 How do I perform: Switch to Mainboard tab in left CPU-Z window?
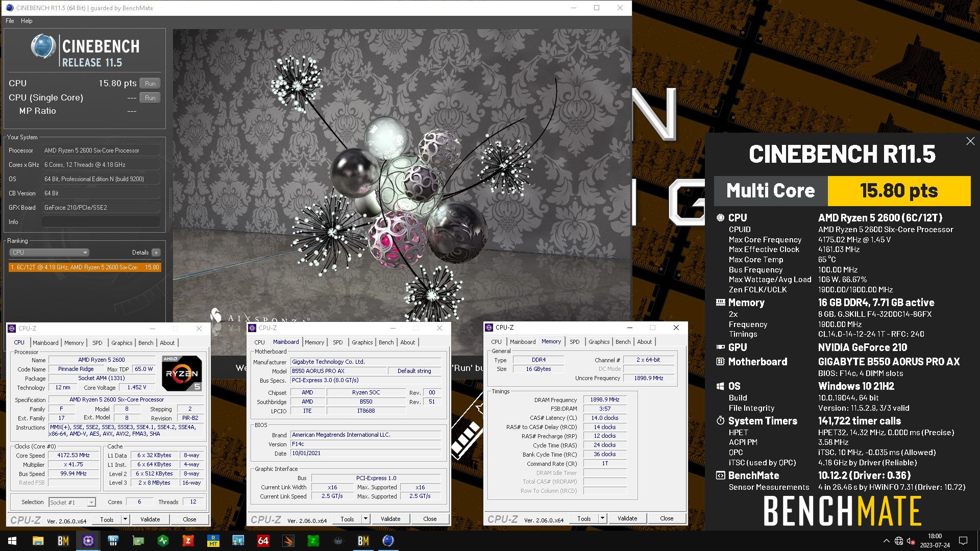(x=45, y=343)
